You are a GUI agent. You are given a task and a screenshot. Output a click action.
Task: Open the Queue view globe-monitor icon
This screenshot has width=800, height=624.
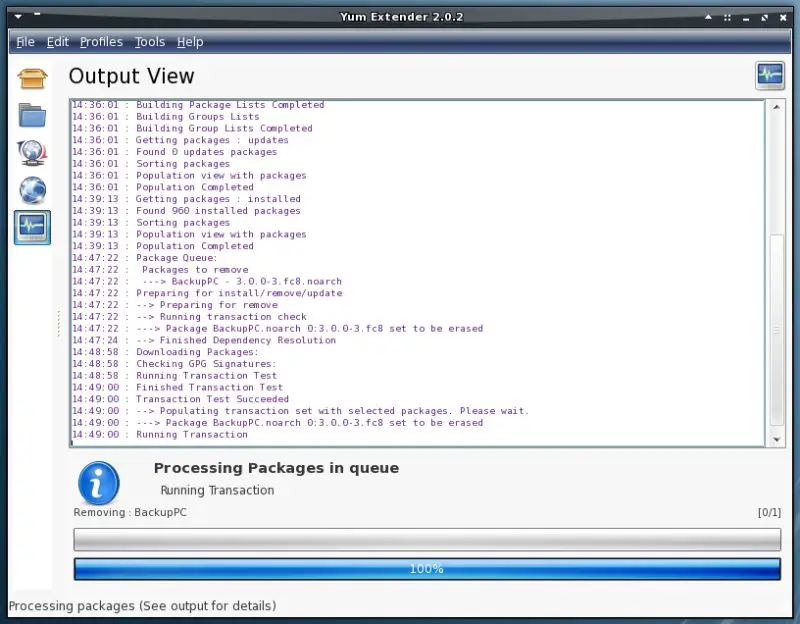pos(32,153)
